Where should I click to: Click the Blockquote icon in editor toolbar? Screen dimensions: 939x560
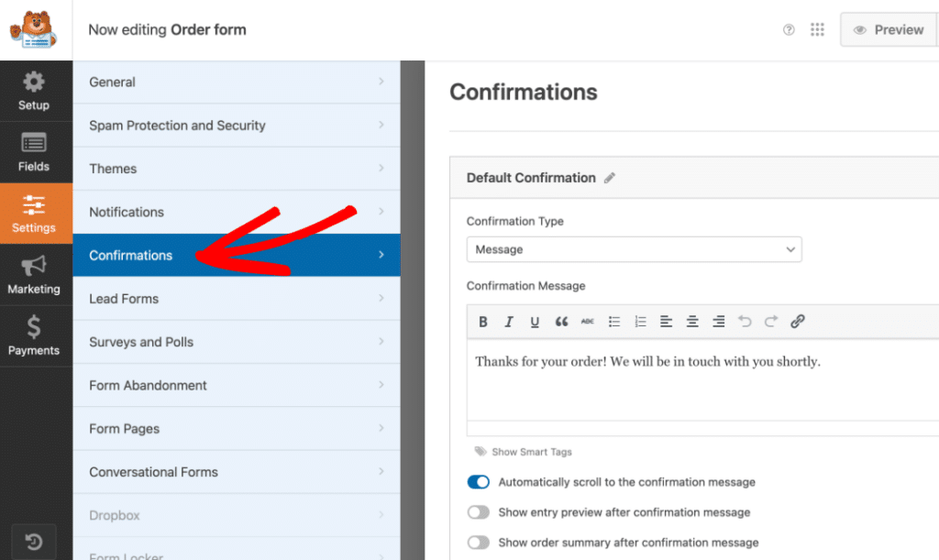(561, 322)
